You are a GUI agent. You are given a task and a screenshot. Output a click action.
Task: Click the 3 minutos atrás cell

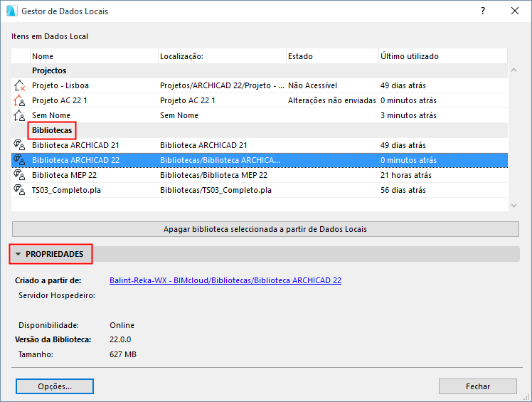pyautogui.click(x=408, y=115)
